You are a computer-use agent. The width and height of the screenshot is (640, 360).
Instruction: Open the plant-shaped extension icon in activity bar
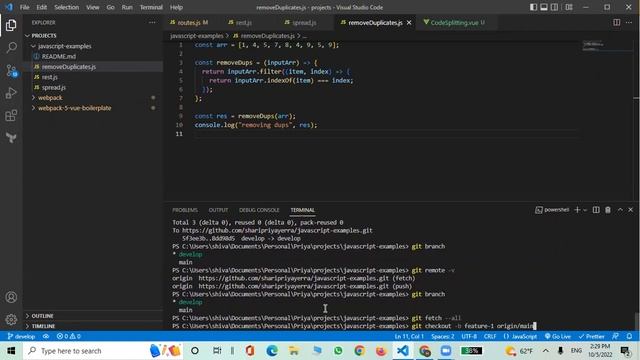click(11, 138)
